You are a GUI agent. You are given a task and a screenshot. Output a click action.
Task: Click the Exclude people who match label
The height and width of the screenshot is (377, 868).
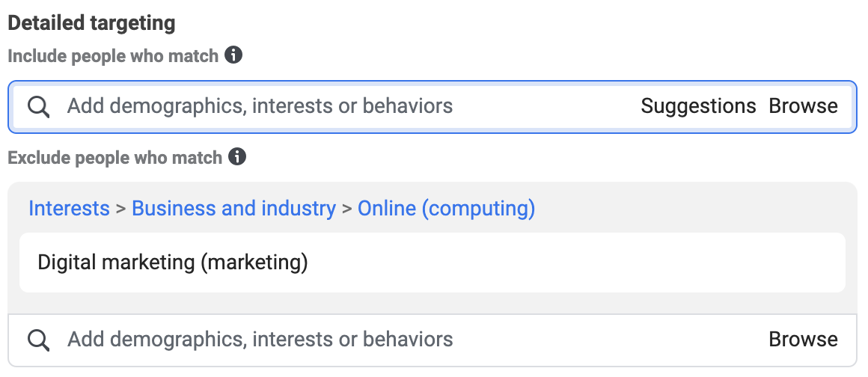(x=114, y=158)
